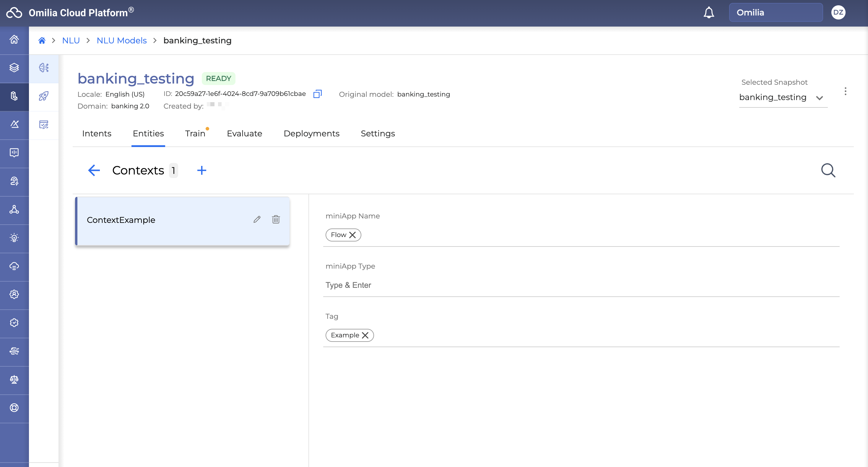
Task: Remove the Flow miniApp name chip
Action: tap(352, 235)
